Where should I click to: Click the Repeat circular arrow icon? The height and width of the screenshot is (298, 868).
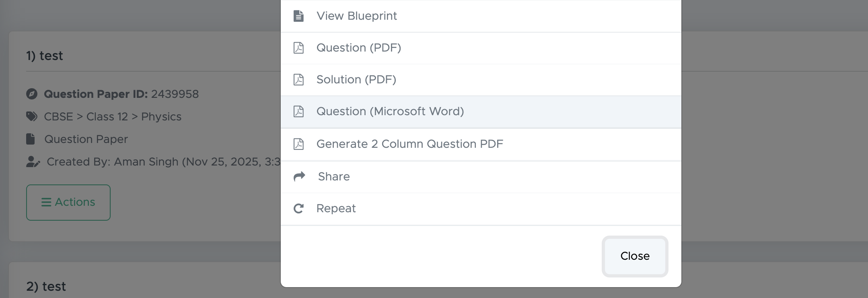click(x=298, y=209)
